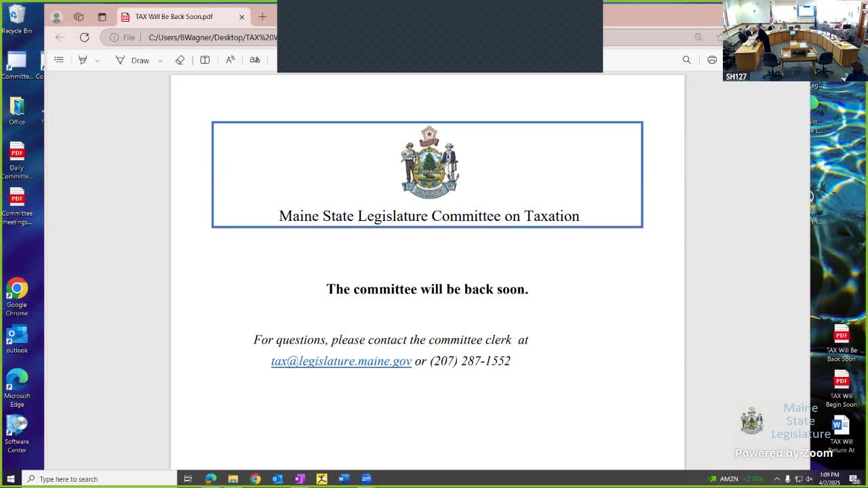
Task: View site information for the file
Action: point(123,37)
